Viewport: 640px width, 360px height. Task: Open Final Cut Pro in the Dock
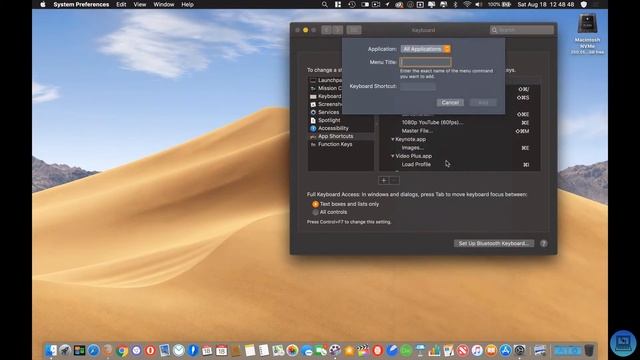coord(363,350)
